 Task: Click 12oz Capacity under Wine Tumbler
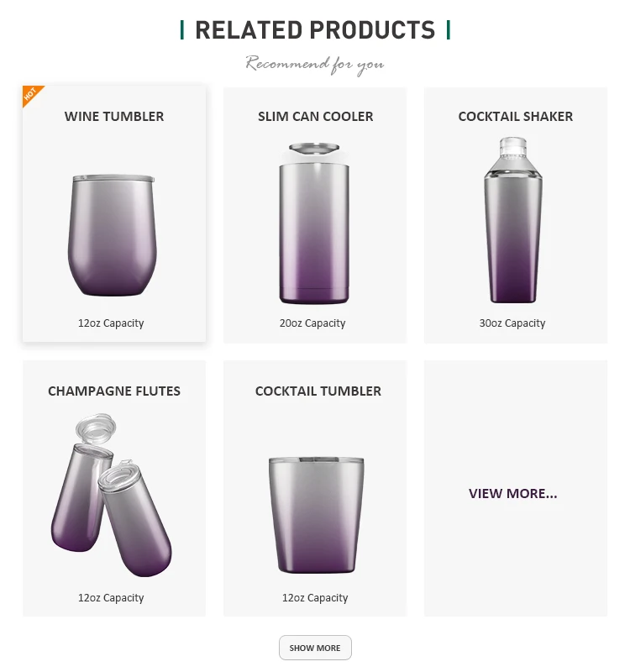click(x=111, y=323)
